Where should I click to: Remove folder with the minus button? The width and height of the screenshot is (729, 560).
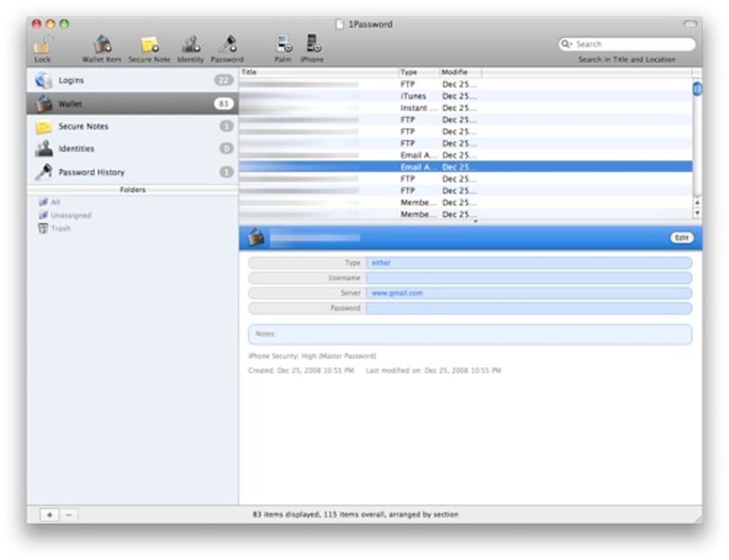coord(68,515)
